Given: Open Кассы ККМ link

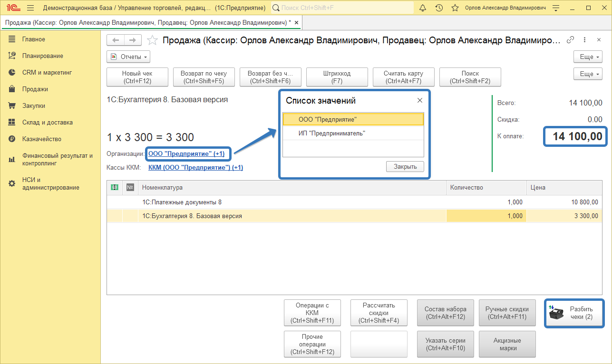Looking at the screenshot, I should [x=195, y=167].
